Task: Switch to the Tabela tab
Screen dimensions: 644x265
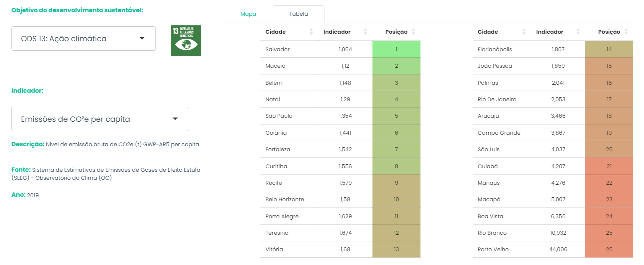Action: [x=299, y=14]
